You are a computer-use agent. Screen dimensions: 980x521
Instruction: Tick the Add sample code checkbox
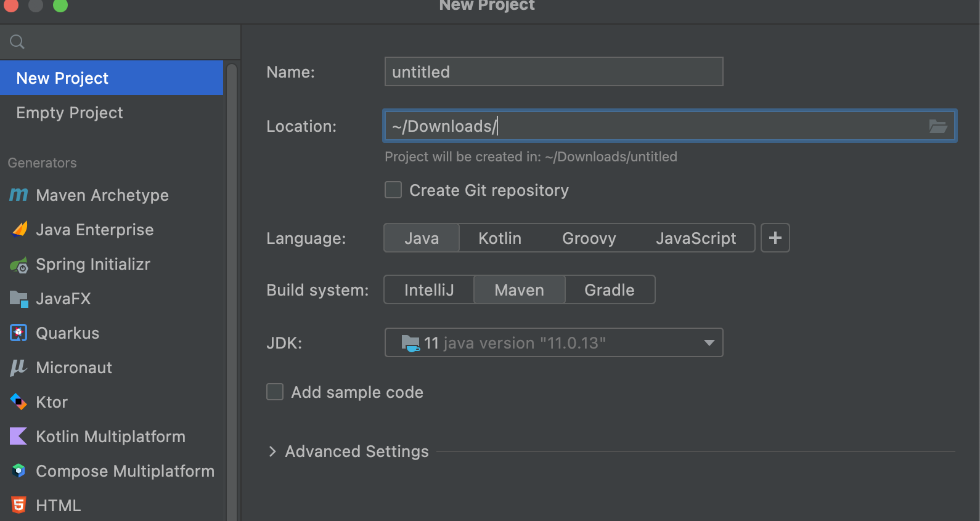[x=275, y=392]
